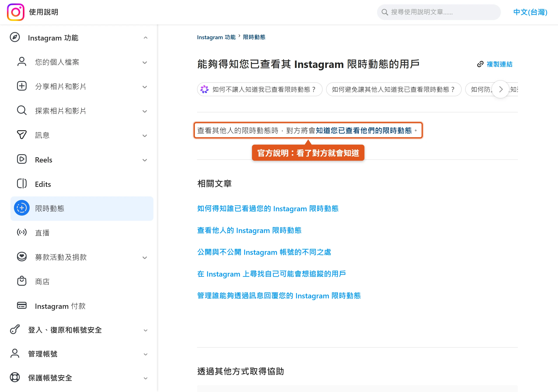
Task: Click the Reels play icon in sidebar
Action: (22, 159)
